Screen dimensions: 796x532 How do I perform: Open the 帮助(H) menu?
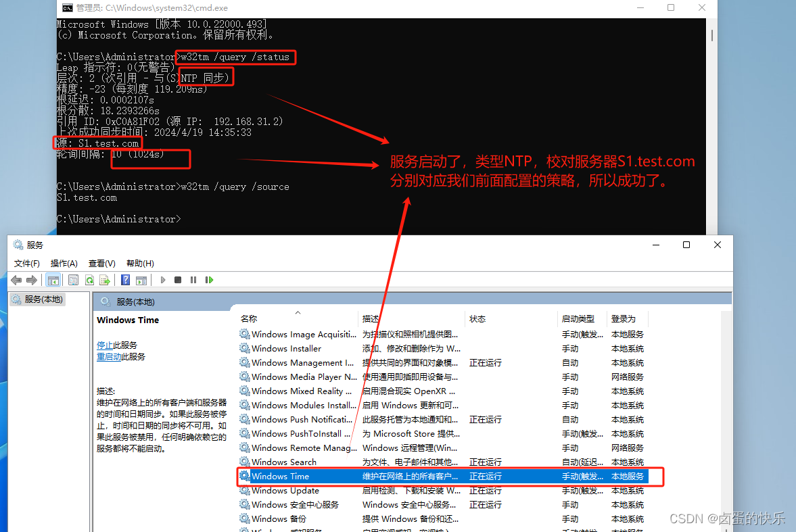(x=140, y=264)
